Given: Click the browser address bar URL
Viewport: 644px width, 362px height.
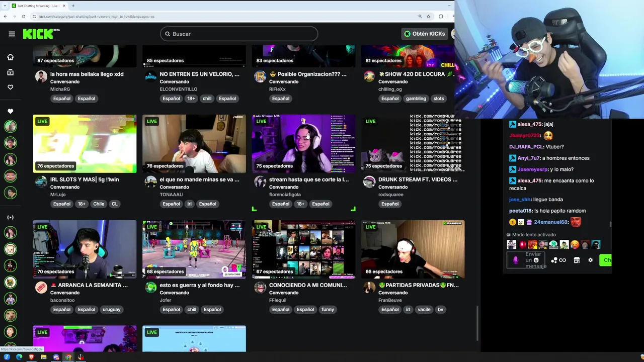Looking at the screenshot, I should [x=97, y=16].
